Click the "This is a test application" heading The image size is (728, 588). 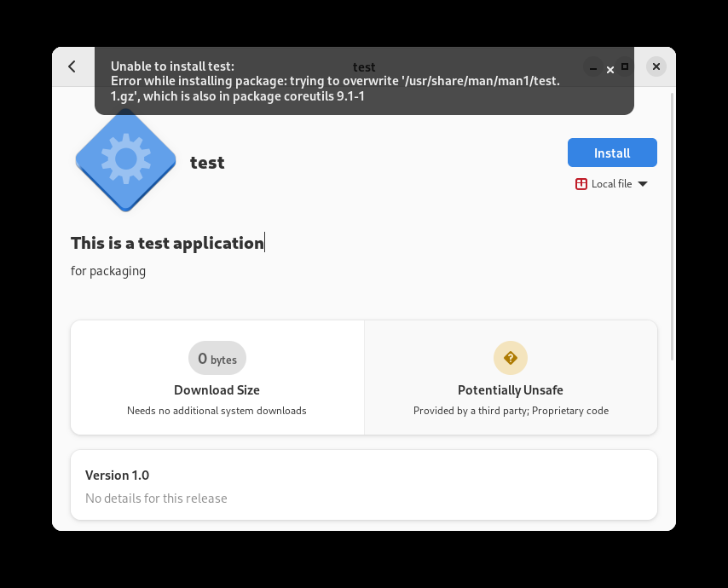click(167, 243)
